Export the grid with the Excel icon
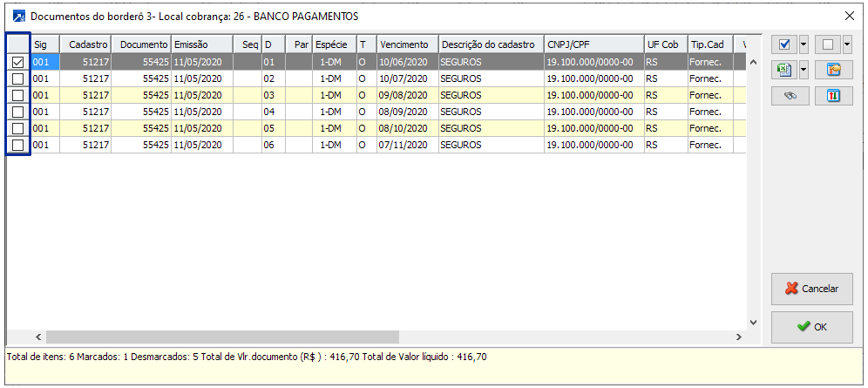The width and height of the screenshot is (868, 388). pyautogui.click(x=783, y=70)
